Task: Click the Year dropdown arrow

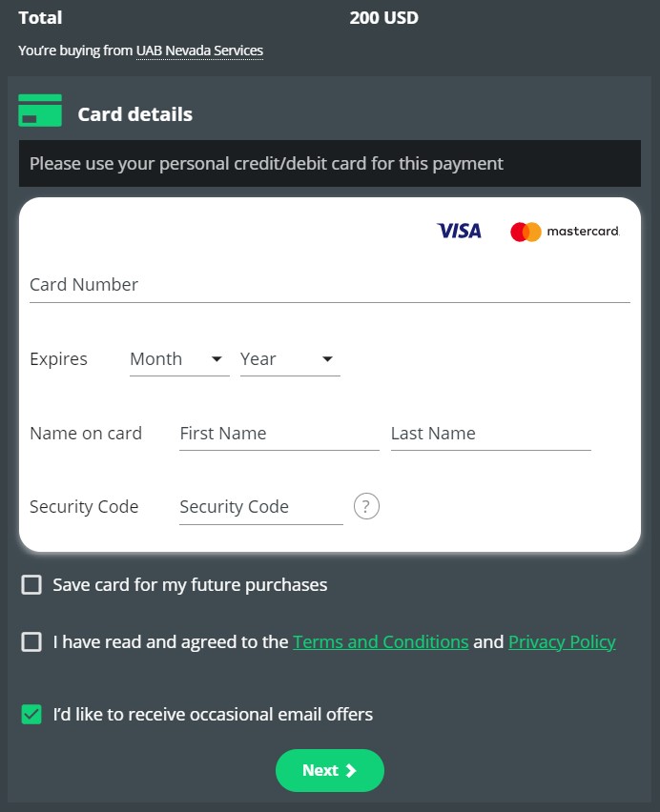Action: click(x=327, y=359)
